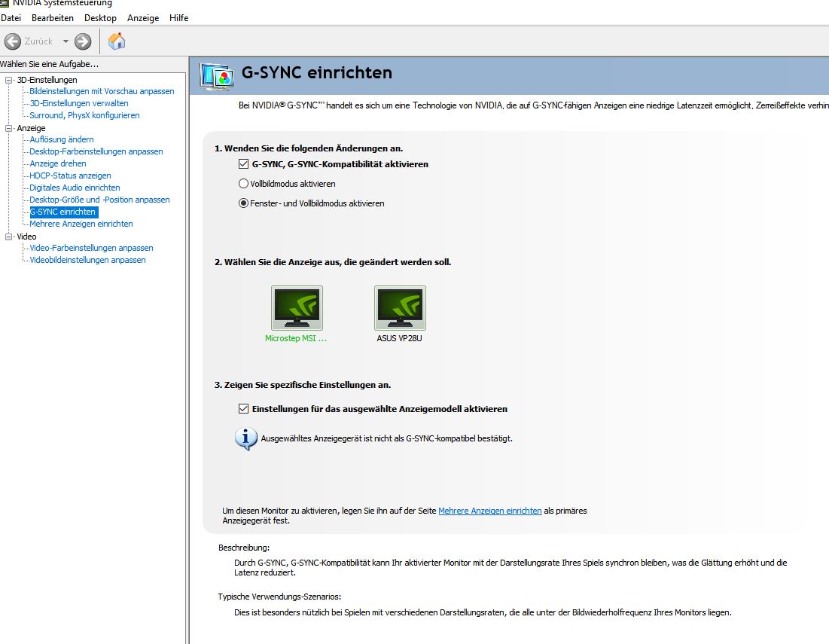The image size is (829, 644).
Task: Click step 2 'Wählen Sie die Anzeige aus' heading
Action: [x=333, y=262]
